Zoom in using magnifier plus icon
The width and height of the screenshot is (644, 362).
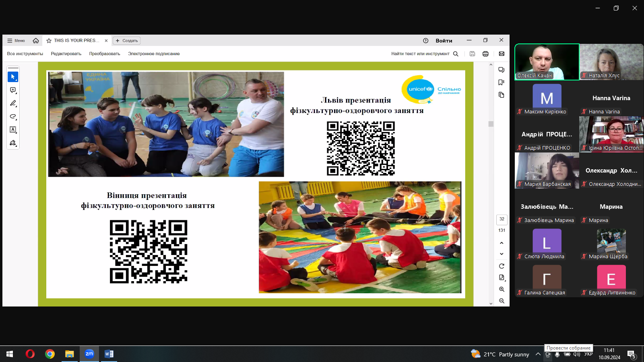(x=502, y=289)
